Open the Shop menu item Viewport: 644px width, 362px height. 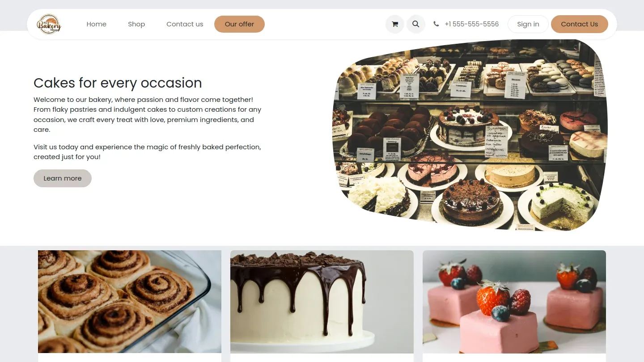(x=136, y=24)
